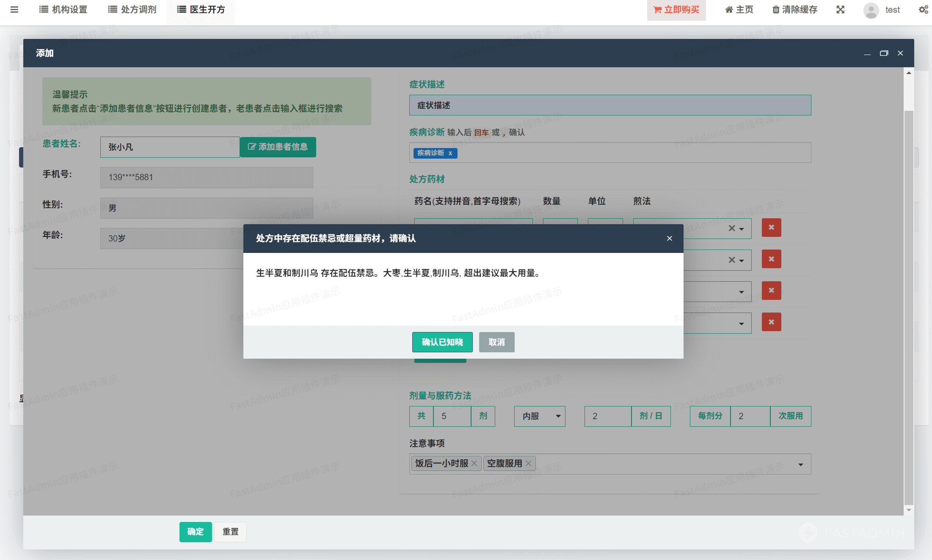Screen dimensions: 932x560
Task: Delete the fourth herb row
Action: point(771,322)
